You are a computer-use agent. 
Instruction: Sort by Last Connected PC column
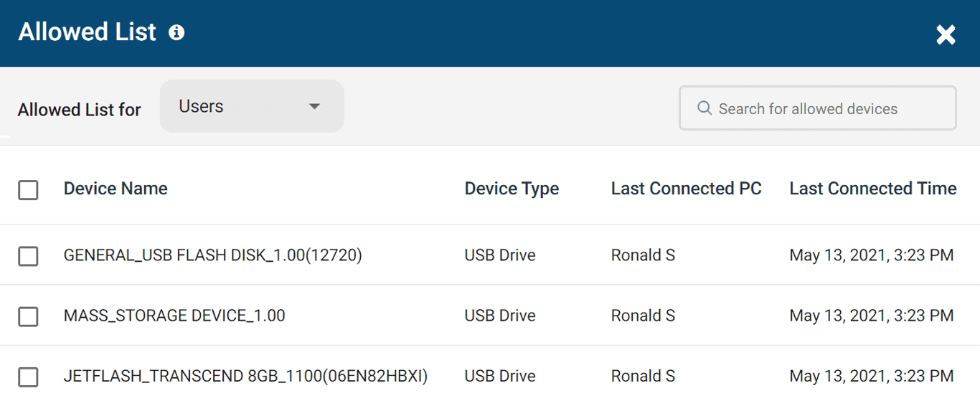point(686,189)
